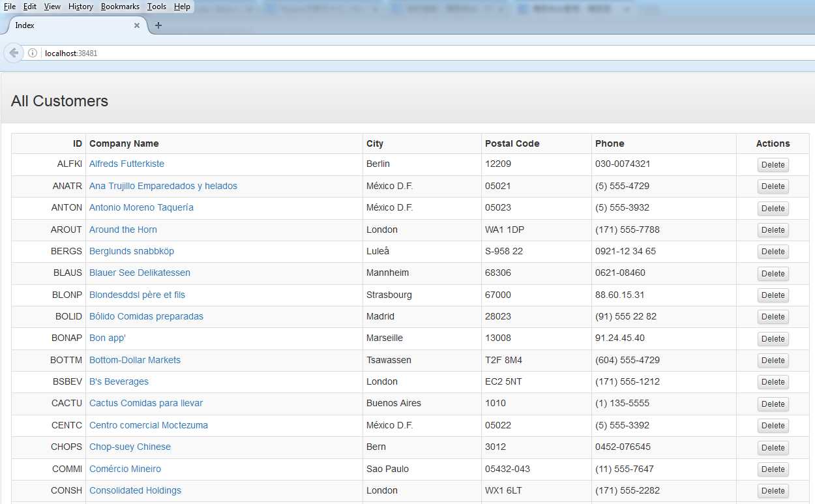Image resolution: width=815 pixels, height=504 pixels.
Task: Open B's Beverages link
Action: click(x=119, y=381)
